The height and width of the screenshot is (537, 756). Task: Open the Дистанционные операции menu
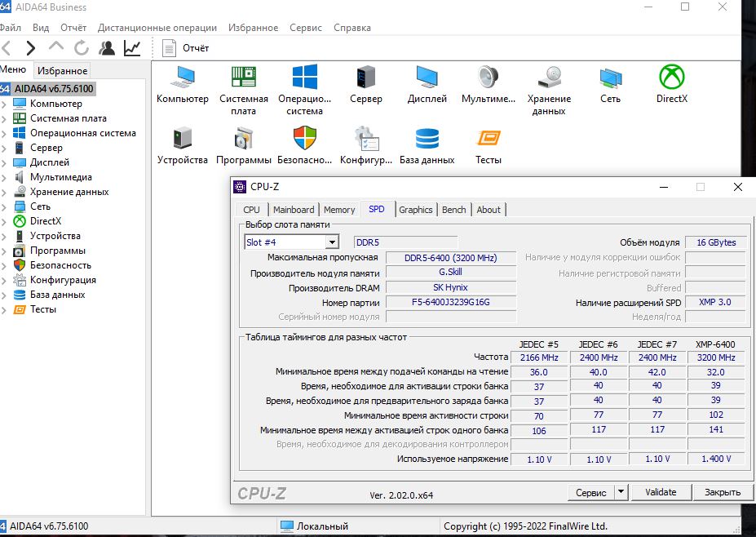157,28
